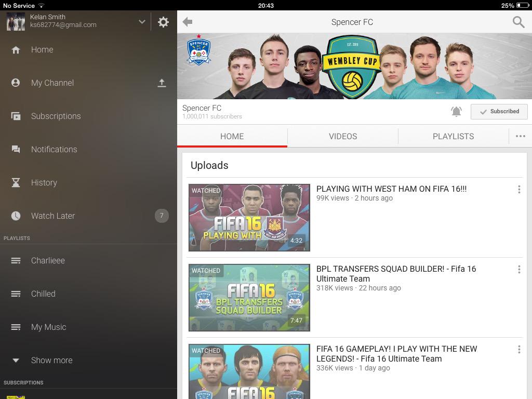This screenshot has width=532, height=399.
Task: Open options for West Ham video
Action: tap(519, 189)
